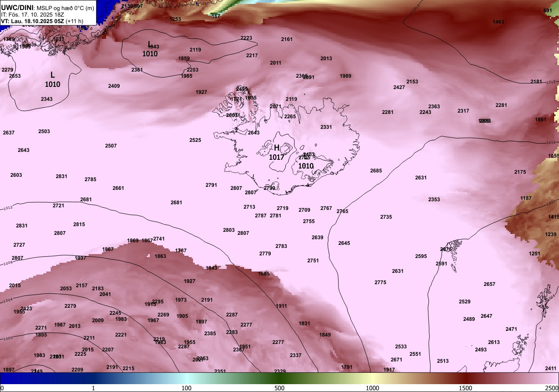559x392 pixels.
Task: Click the height value 2513
Action: pos(443,361)
